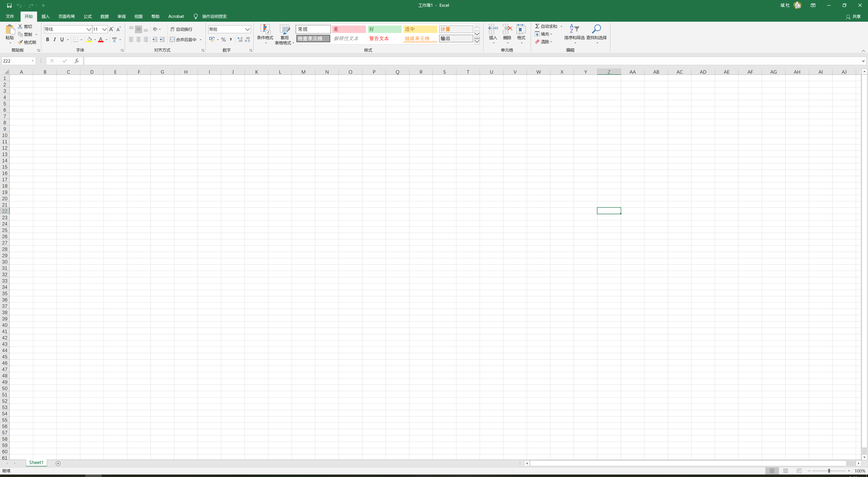Click the 自动求和 AutoSum button

[x=546, y=26]
